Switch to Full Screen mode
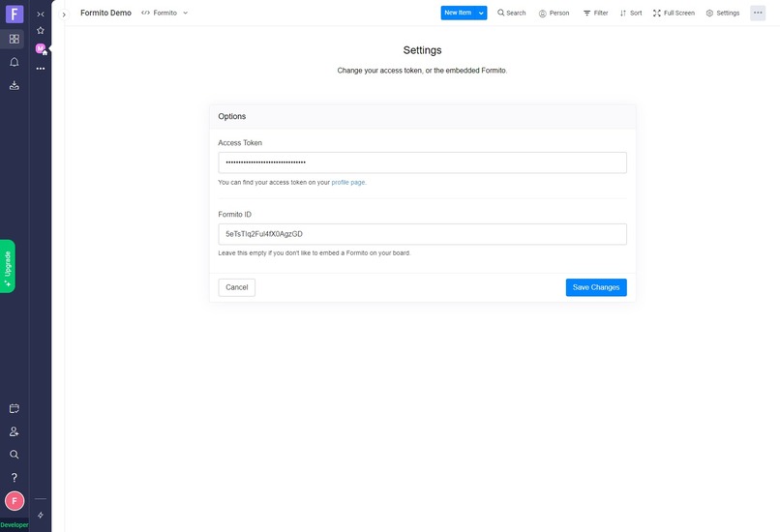This screenshot has height=532, width=780. (674, 13)
